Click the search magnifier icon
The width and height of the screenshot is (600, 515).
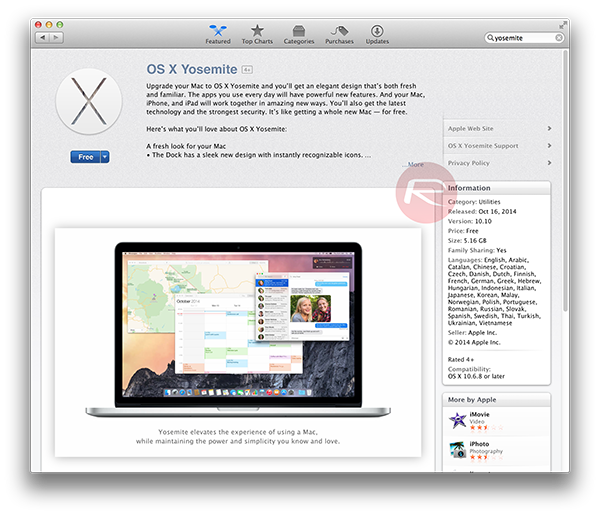point(490,37)
